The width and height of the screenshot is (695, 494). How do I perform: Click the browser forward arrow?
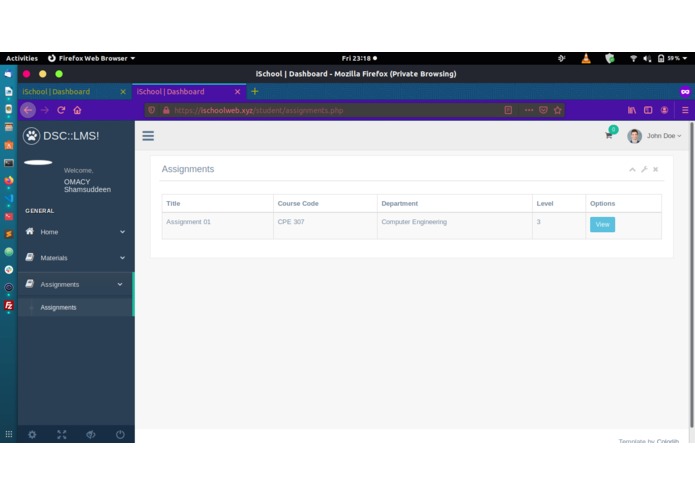45,110
